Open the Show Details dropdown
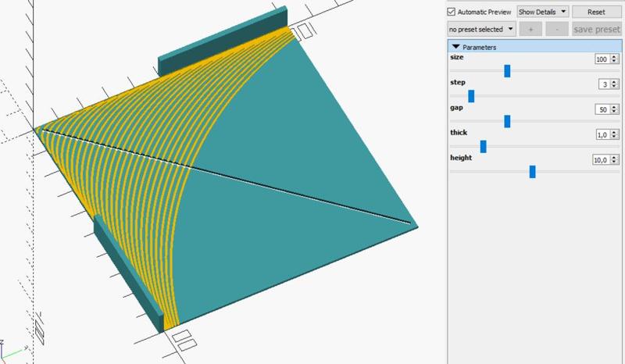Image resolution: width=625 pixels, height=364 pixels. [x=542, y=12]
